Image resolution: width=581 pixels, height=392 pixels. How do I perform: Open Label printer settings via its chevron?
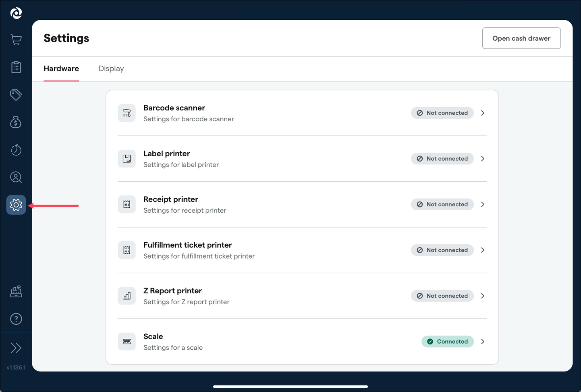[483, 159]
